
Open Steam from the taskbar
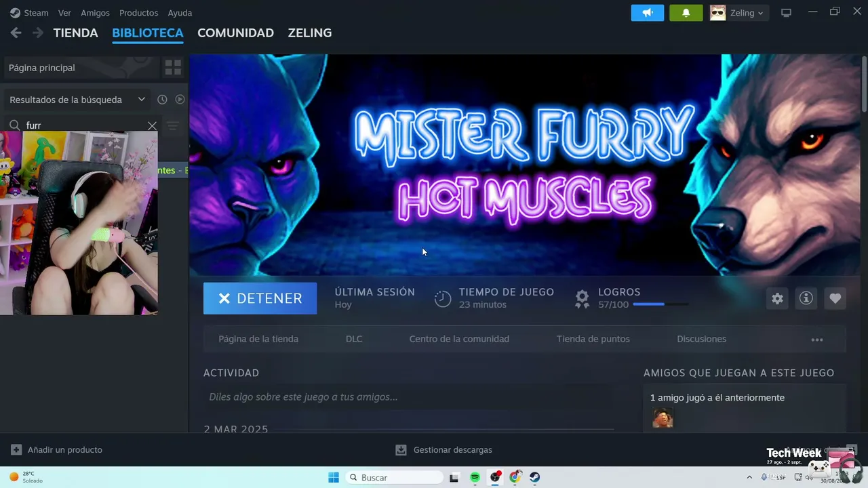point(535,478)
